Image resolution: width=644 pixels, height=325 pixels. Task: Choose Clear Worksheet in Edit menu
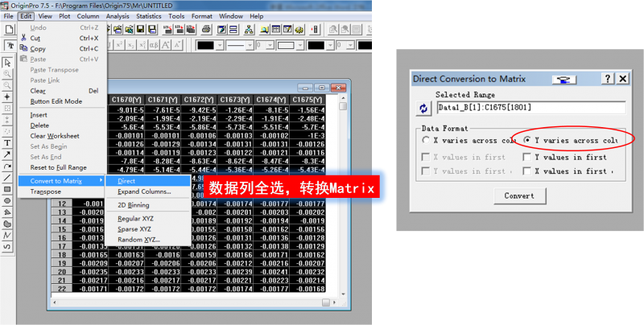(x=62, y=136)
